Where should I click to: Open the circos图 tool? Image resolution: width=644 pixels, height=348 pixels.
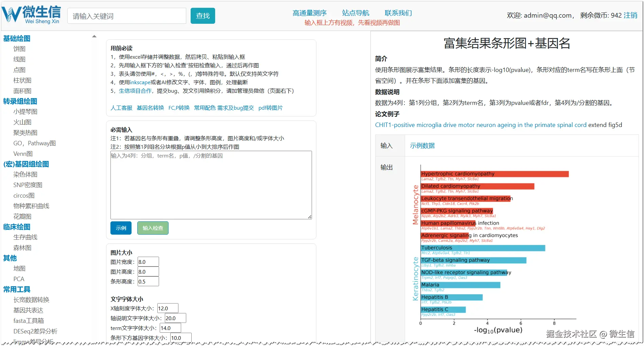point(24,196)
